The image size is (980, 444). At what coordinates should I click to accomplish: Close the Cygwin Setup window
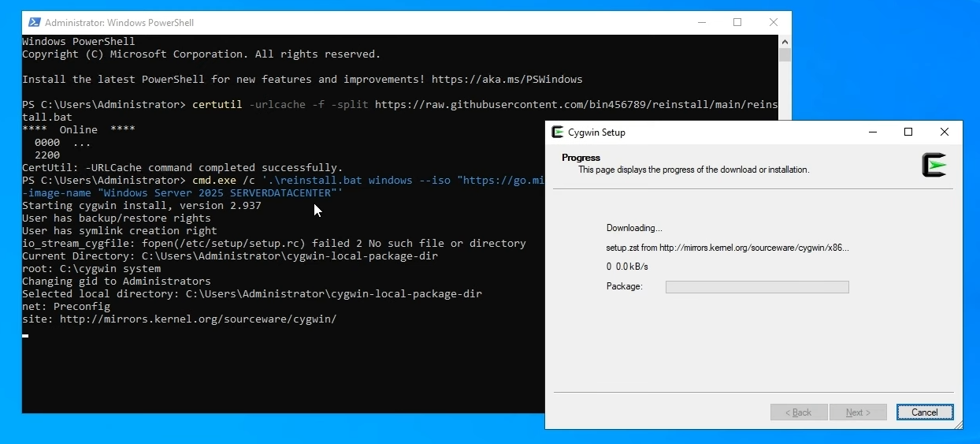pos(945,132)
